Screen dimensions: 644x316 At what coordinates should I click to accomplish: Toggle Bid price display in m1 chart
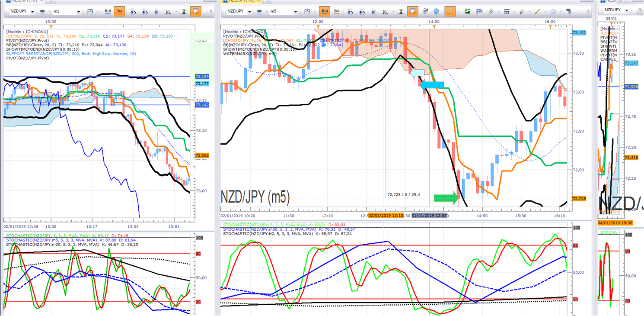[108, 11]
